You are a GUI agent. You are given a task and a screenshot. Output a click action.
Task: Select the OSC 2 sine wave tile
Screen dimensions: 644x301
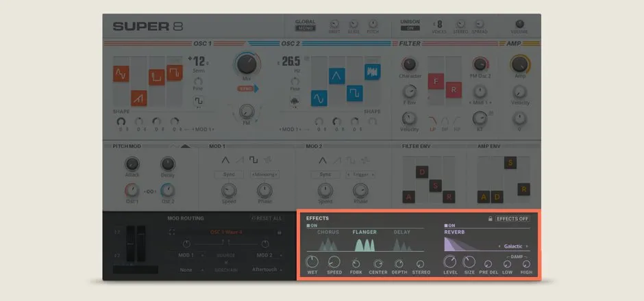[319, 99]
